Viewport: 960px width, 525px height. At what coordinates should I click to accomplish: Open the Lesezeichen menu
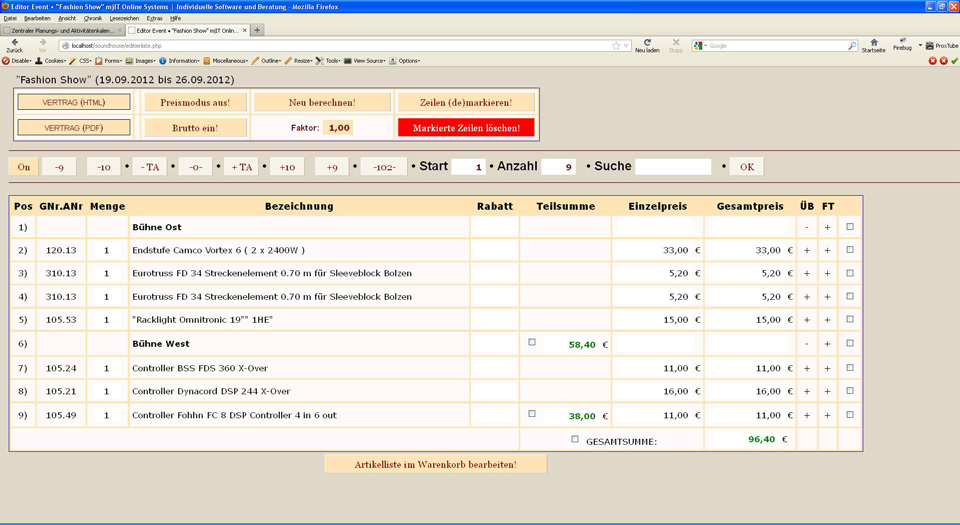tap(124, 18)
